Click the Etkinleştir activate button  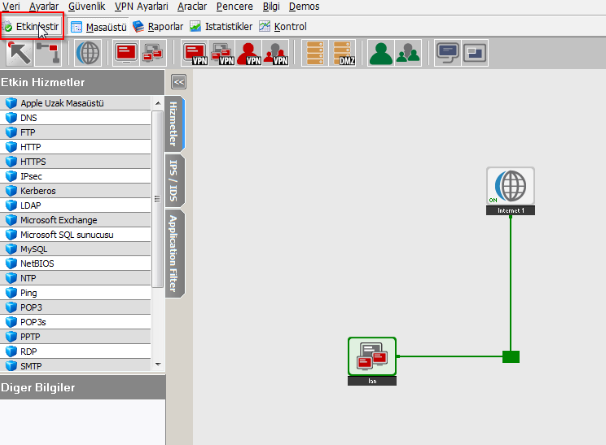(x=32, y=26)
